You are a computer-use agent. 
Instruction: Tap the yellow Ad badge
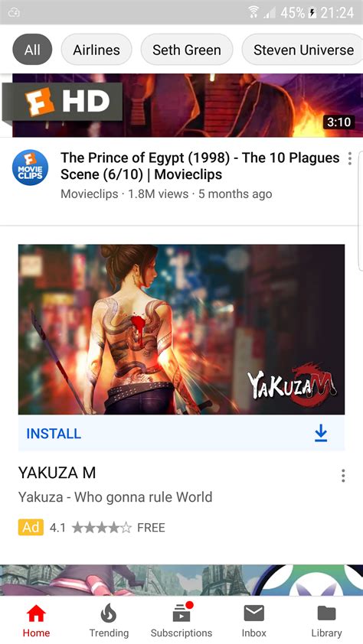pyautogui.click(x=31, y=527)
